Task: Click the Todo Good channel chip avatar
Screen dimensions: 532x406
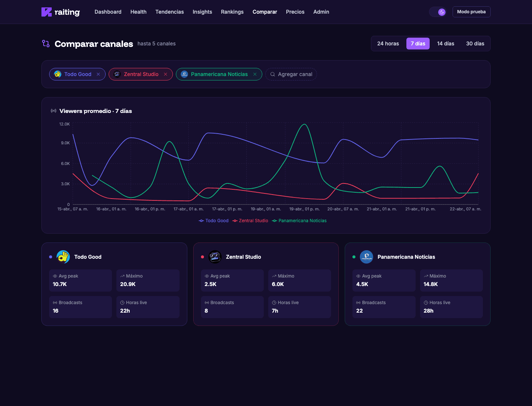Action: (x=58, y=74)
